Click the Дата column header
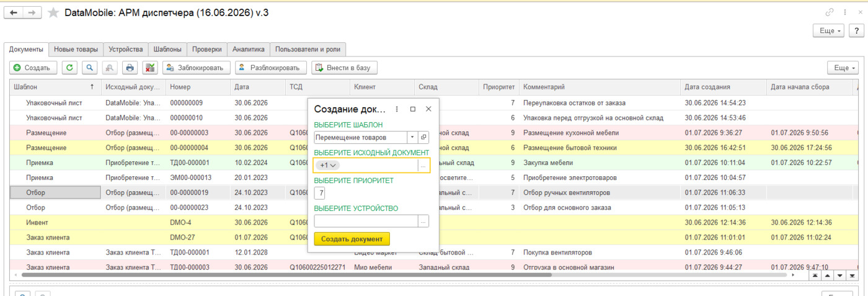Image resolution: width=868 pixels, height=296 pixels. click(x=257, y=87)
